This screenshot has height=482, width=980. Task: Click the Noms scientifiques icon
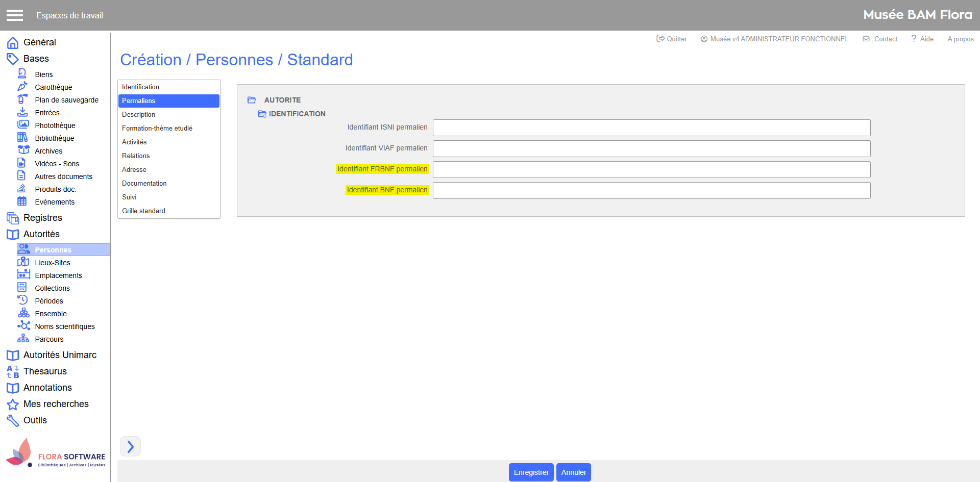23,326
